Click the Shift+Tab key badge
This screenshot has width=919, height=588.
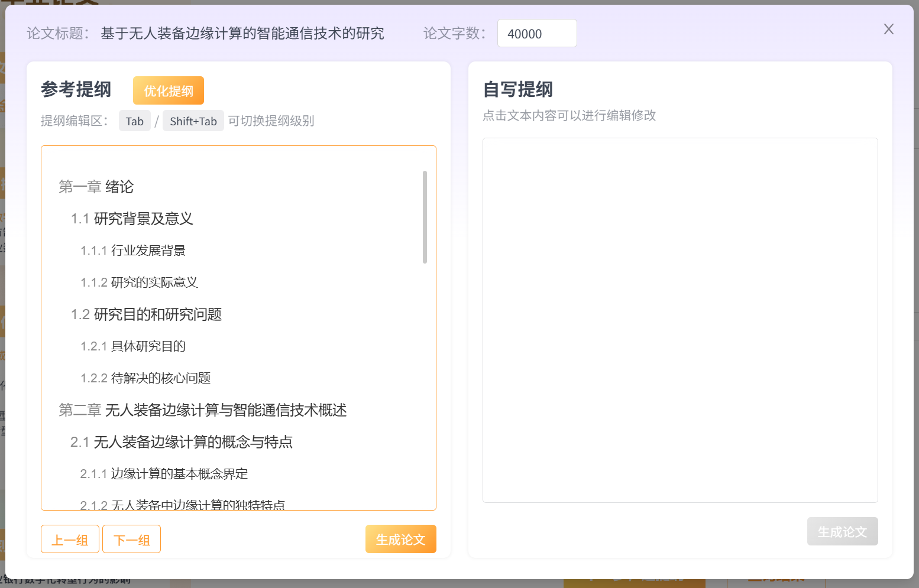pyautogui.click(x=193, y=121)
